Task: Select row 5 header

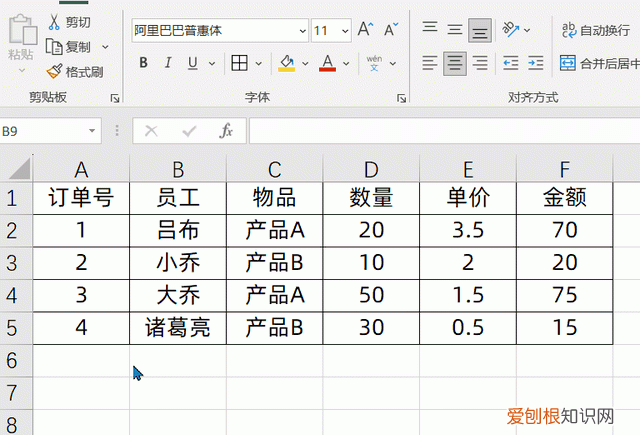Action: [x=16, y=328]
